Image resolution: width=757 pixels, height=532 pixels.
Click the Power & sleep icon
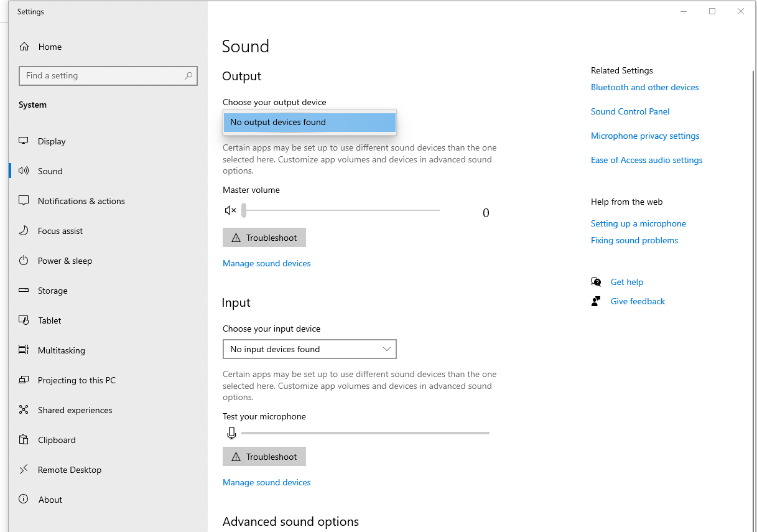point(24,261)
